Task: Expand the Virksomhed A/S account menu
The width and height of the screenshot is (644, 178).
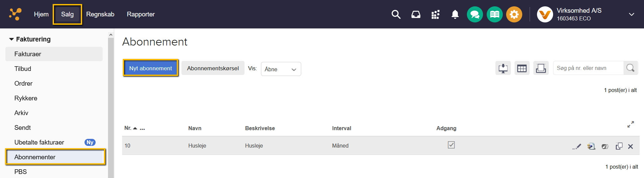Action: [x=631, y=14]
